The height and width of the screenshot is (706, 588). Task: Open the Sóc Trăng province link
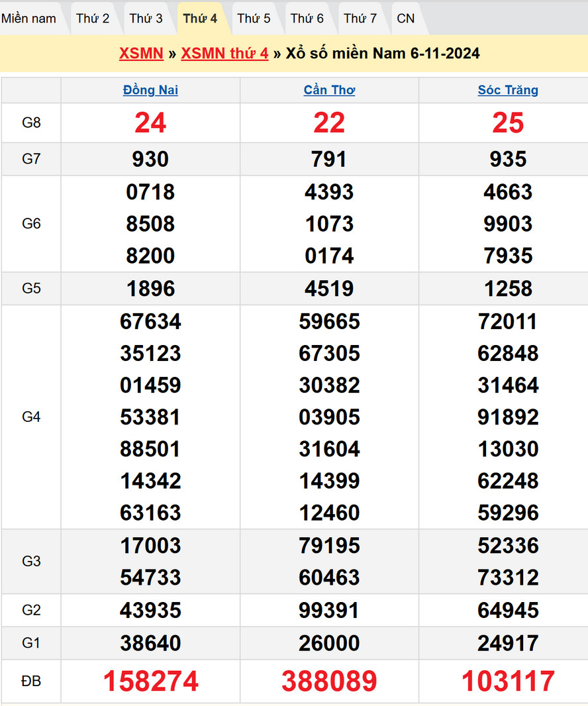coord(508,90)
